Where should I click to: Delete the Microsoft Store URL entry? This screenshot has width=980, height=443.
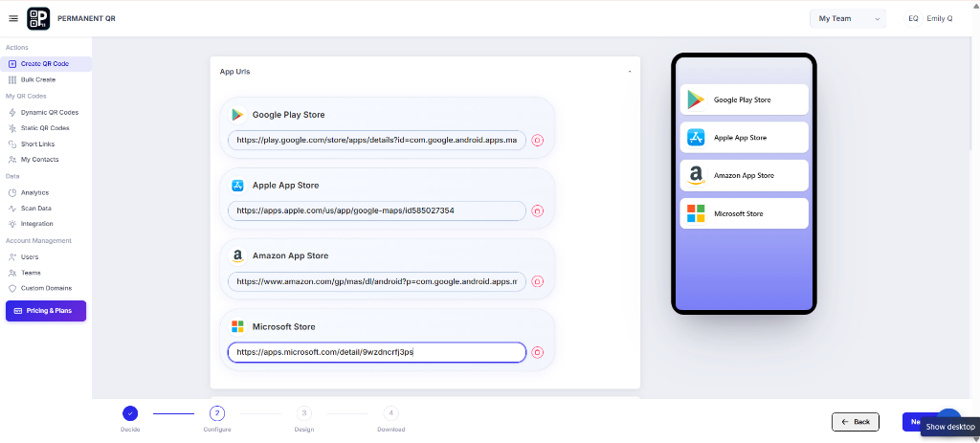(538, 352)
